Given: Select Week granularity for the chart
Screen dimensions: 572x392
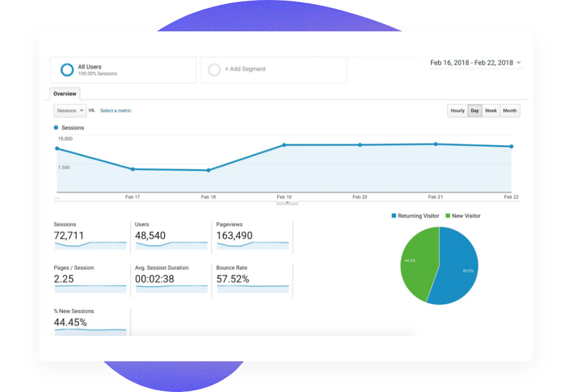Looking at the screenshot, I should [x=490, y=110].
